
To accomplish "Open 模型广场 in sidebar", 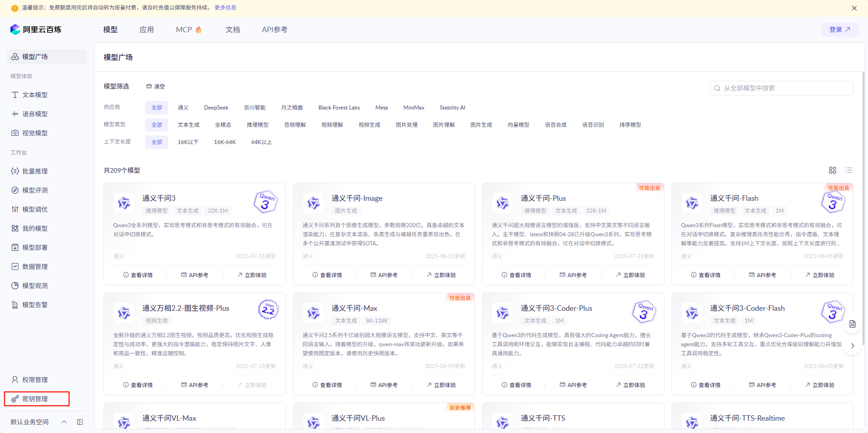I will pyautogui.click(x=47, y=57).
